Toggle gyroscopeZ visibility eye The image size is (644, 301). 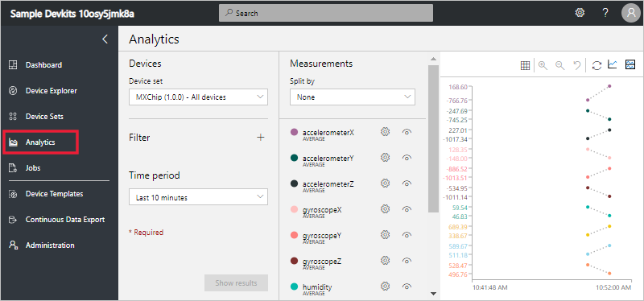407,261
